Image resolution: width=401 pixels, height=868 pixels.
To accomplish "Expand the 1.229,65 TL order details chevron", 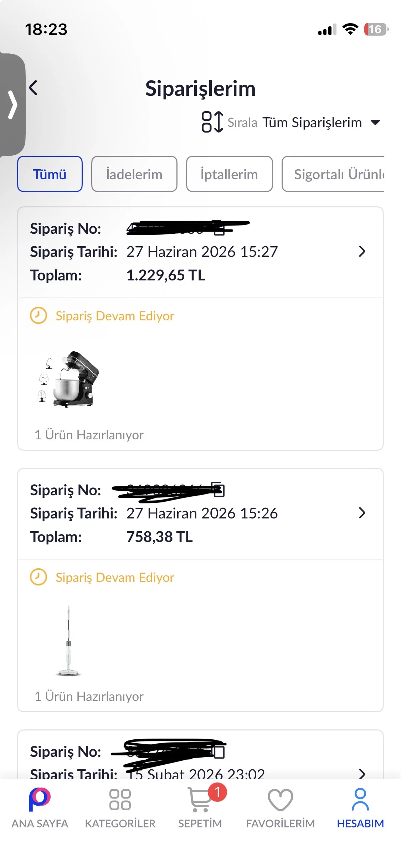I will 362,252.
